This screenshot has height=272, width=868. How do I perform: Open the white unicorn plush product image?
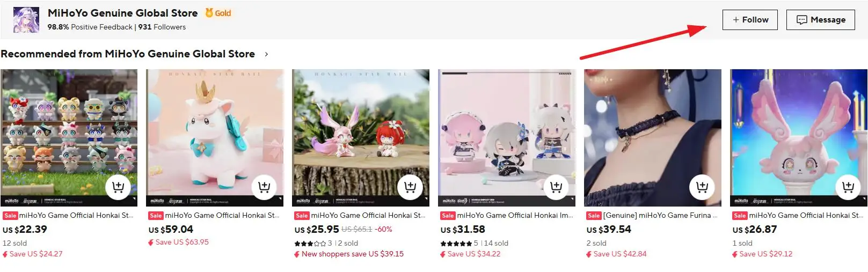[x=215, y=138]
